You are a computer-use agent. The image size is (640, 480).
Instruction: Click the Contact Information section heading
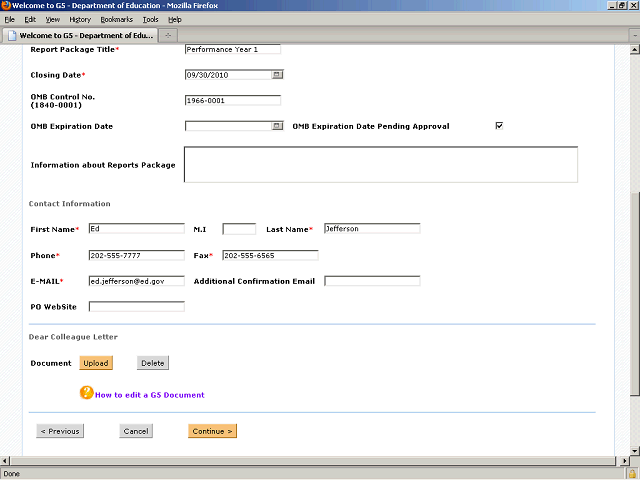pos(69,204)
